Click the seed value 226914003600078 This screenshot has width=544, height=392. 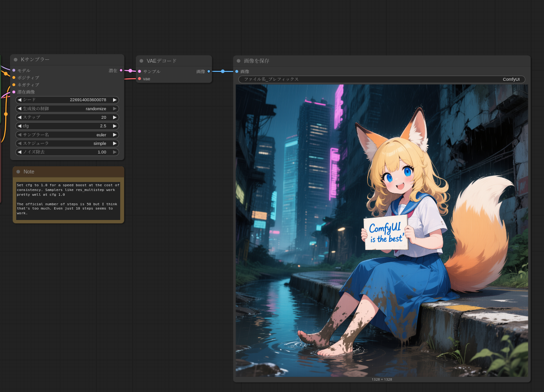[88, 100]
